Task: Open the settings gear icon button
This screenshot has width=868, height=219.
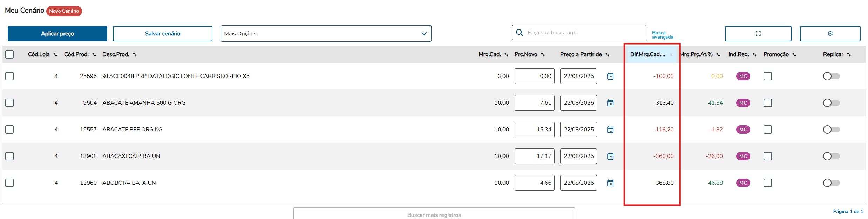Action: (x=830, y=34)
